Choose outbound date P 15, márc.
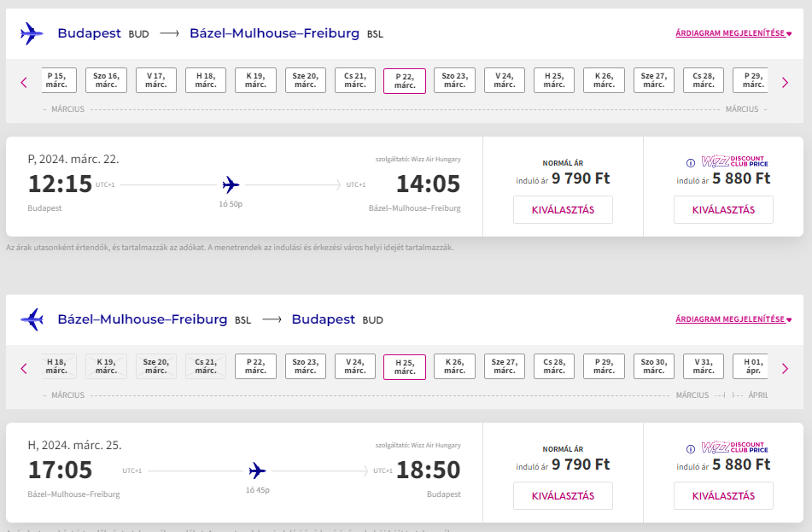The image size is (812, 532). [x=59, y=80]
